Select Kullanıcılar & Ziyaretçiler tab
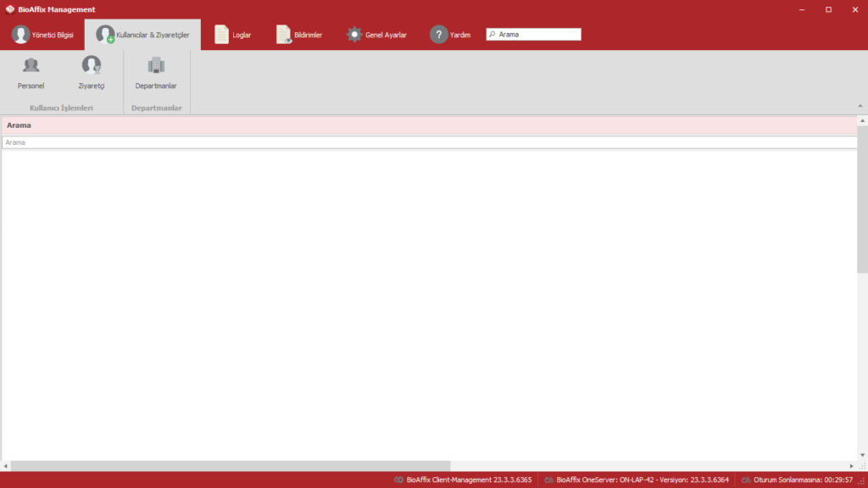 pos(142,34)
